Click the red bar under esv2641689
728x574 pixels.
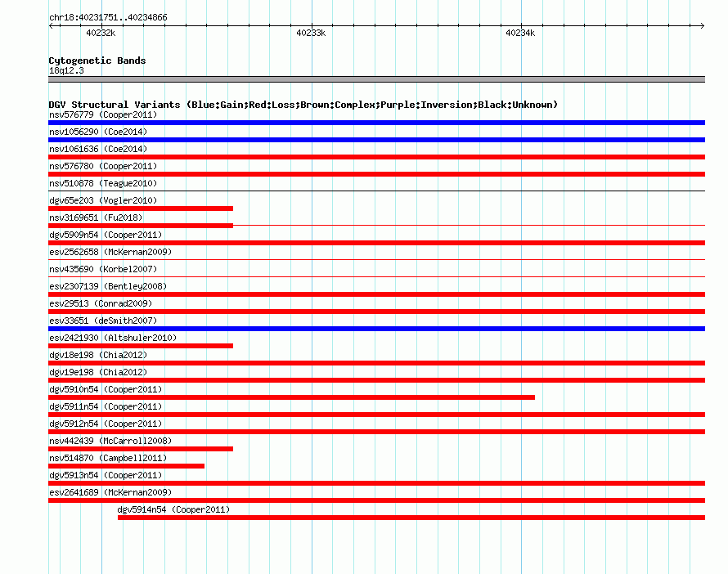[x=376, y=500]
